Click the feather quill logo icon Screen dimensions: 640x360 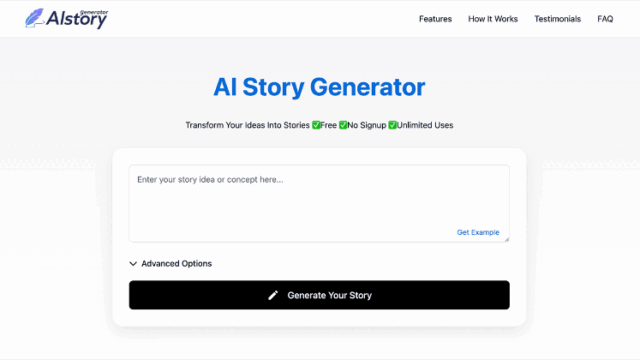tap(34, 18)
